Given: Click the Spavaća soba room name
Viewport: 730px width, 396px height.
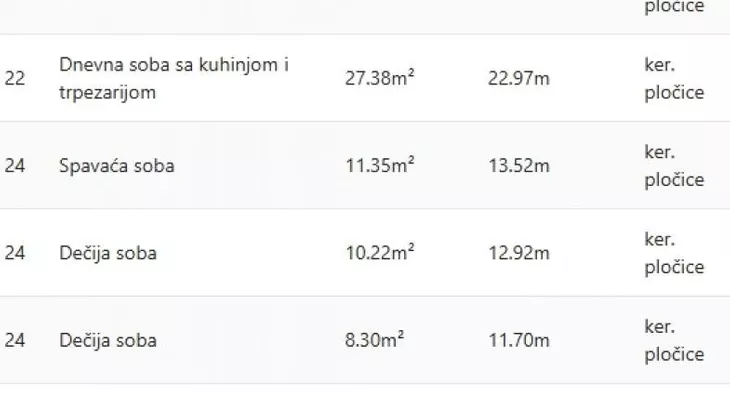Looking at the screenshot, I should pyautogui.click(x=117, y=166).
